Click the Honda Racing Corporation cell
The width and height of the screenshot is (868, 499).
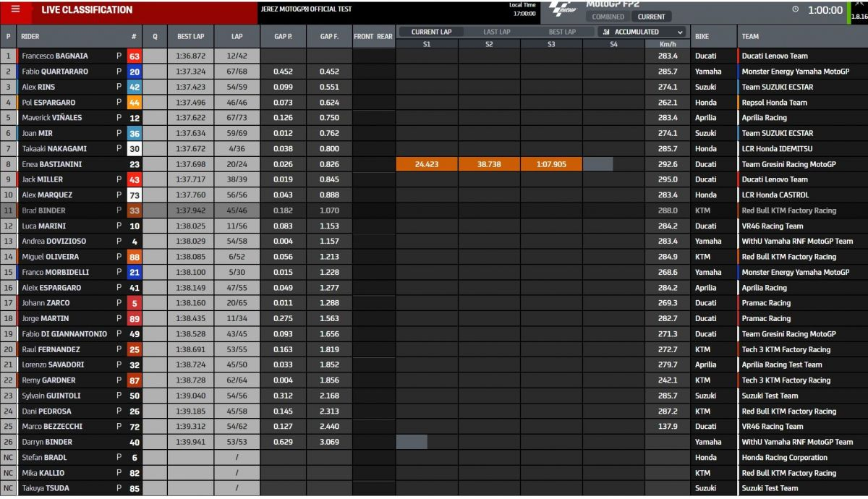(785, 457)
